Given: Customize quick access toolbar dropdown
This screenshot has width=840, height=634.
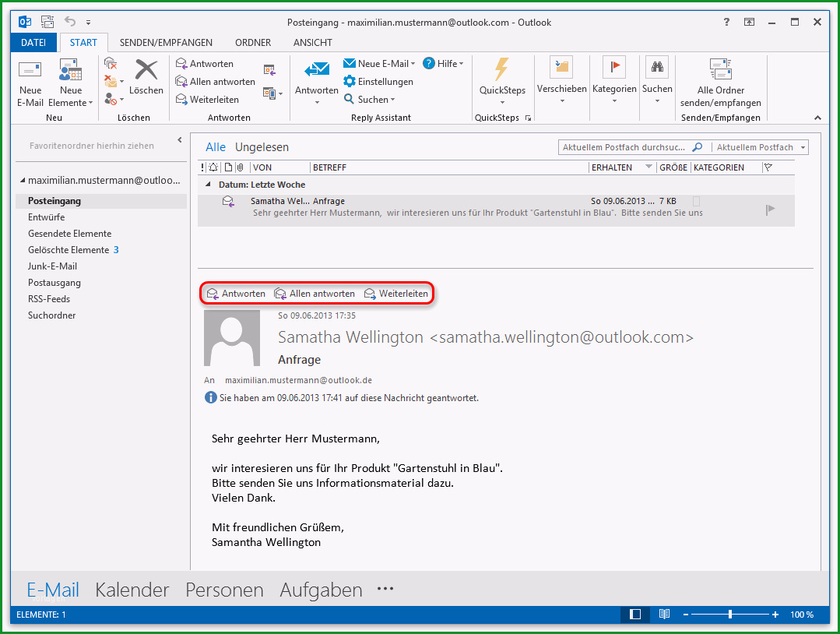Looking at the screenshot, I should click(x=89, y=23).
